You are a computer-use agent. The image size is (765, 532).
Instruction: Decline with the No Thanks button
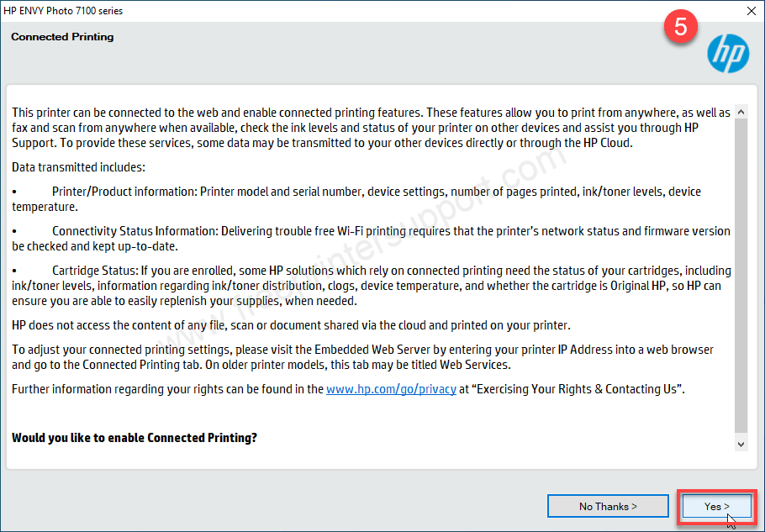click(x=608, y=506)
